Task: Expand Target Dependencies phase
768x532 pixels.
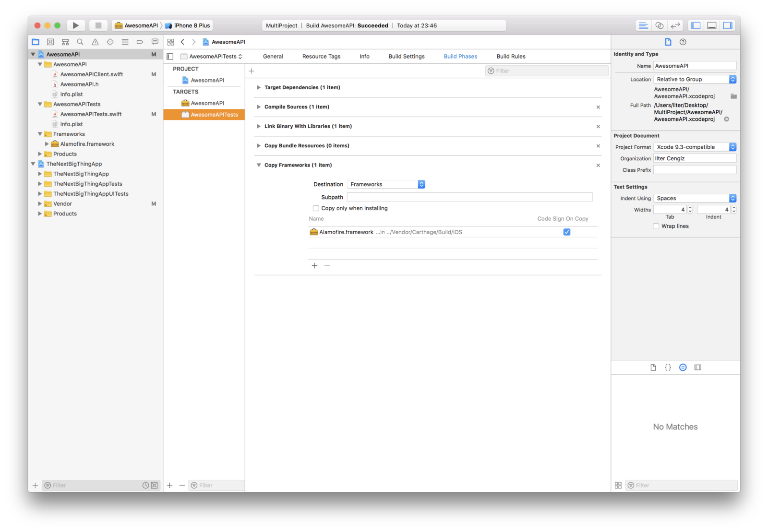Action: pyautogui.click(x=259, y=88)
